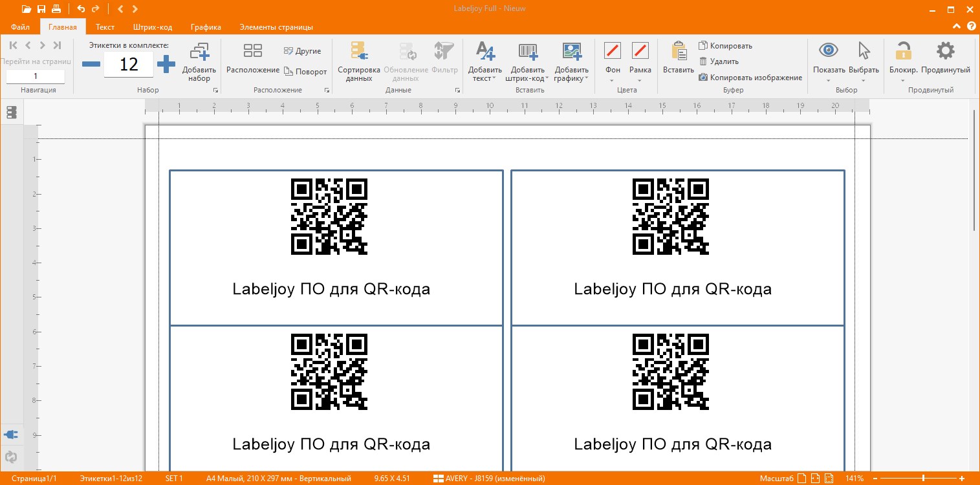Open Добавить текст dropdown

pyautogui.click(x=485, y=61)
